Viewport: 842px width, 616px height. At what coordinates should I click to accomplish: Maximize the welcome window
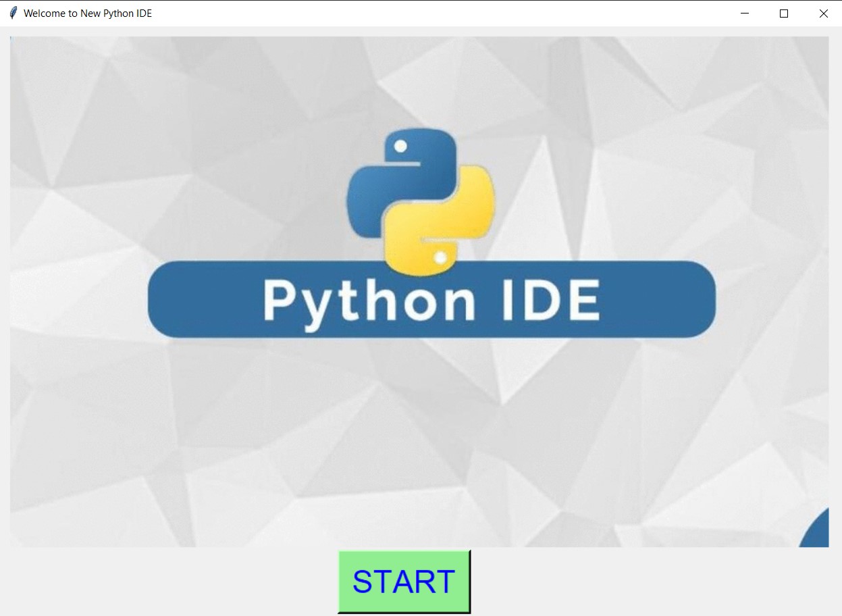pyautogui.click(x=784, y=13)
